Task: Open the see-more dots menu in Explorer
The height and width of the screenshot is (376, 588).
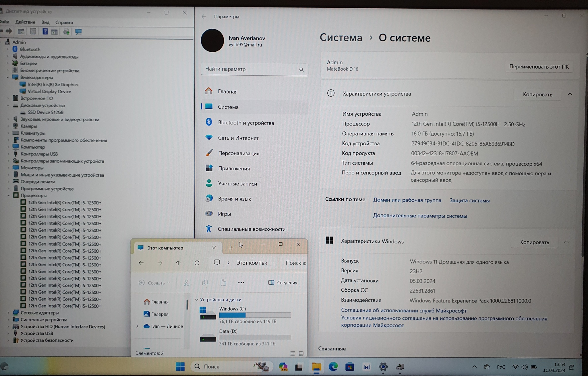Action: (241, 283)
